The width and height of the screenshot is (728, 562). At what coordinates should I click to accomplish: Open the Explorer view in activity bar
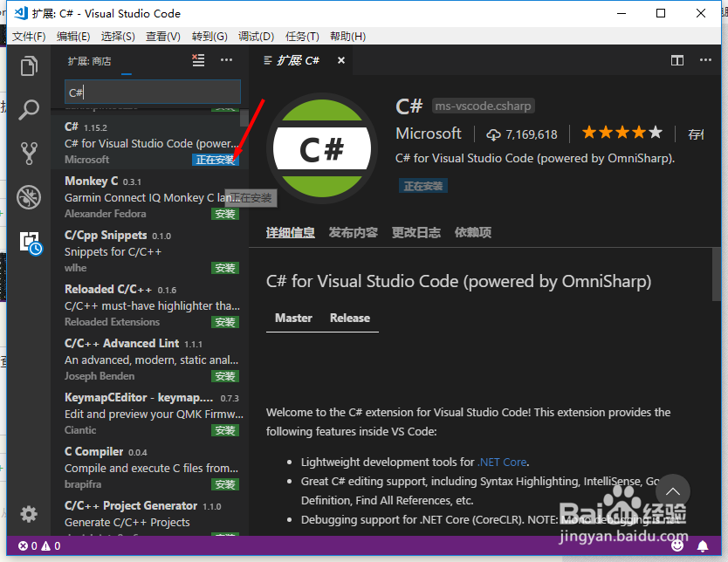29,65
